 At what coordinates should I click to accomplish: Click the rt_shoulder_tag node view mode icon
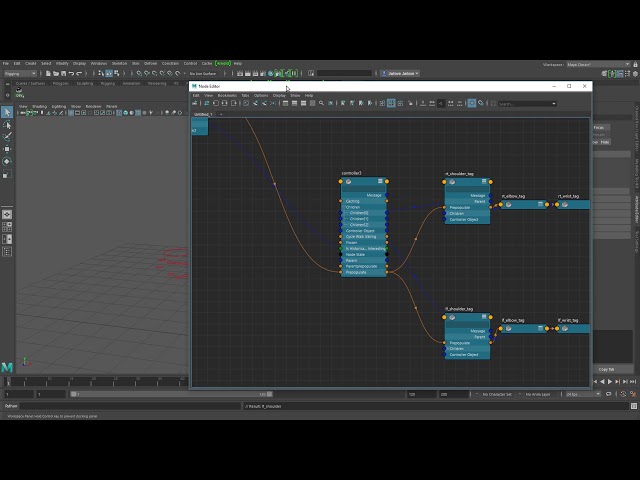pos(484,181)
